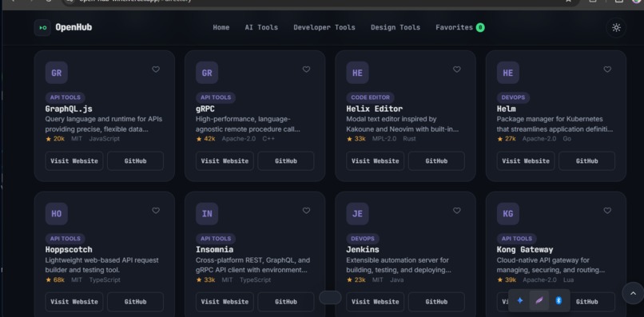This screenshot has height=317, width=644.
Task: Visit Website for Helix Editor
Action: [376, 161]
